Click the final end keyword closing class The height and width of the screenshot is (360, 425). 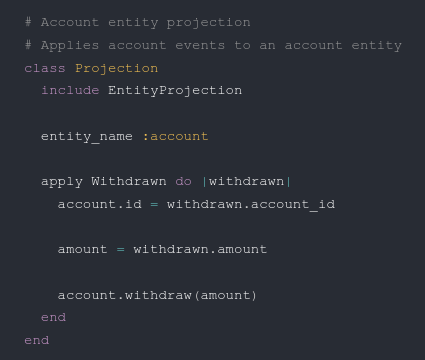[x=37, y=340]
